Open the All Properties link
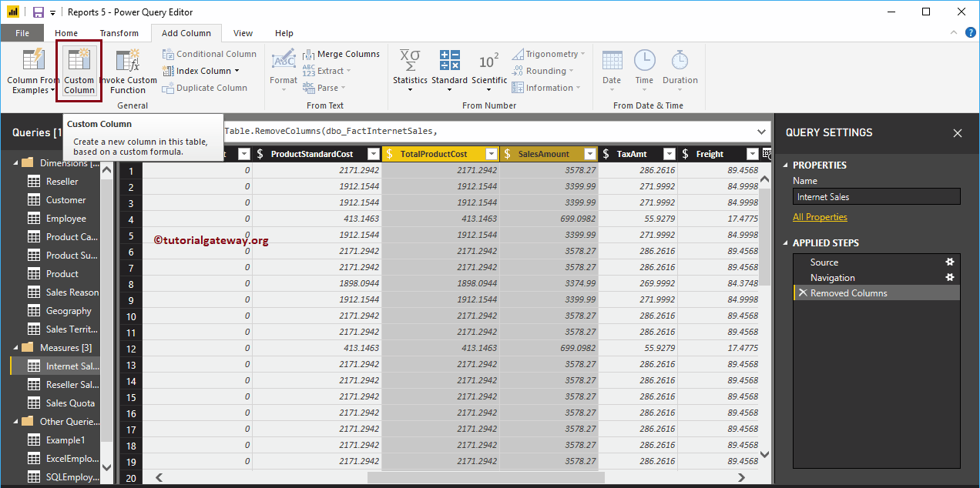Image resolution: width=980 pixels, height=488 pixels. point(820,217)
